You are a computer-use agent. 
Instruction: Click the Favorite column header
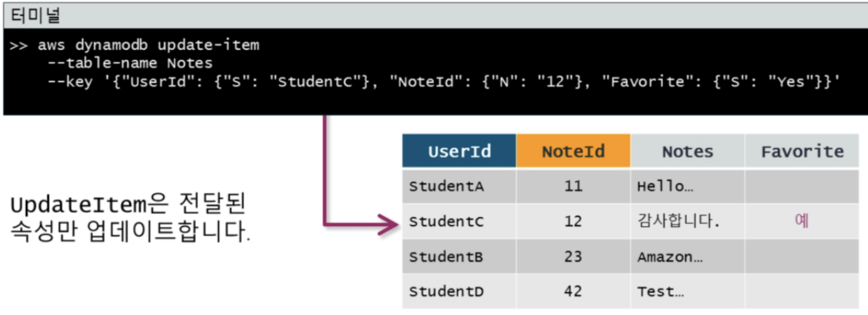802,151
